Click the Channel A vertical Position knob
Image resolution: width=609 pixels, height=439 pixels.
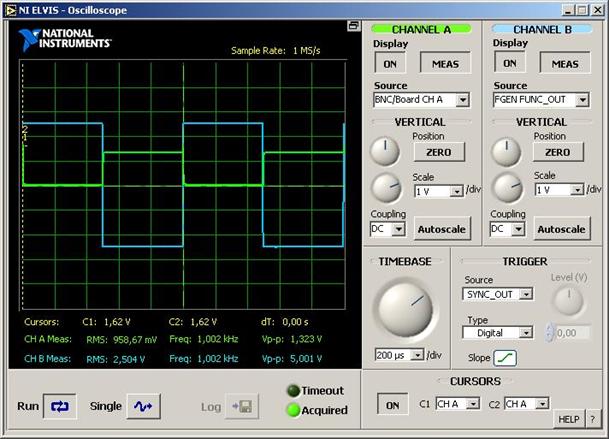coord(385,151)
